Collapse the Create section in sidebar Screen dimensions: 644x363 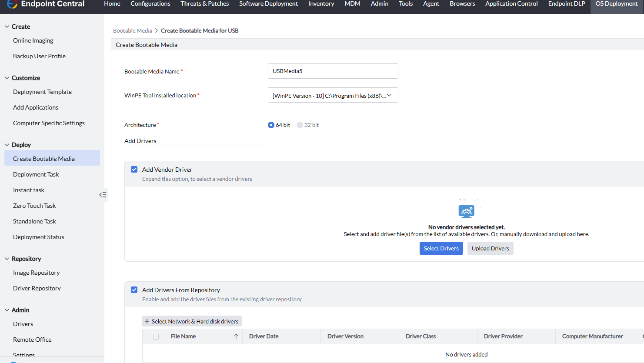7,27
